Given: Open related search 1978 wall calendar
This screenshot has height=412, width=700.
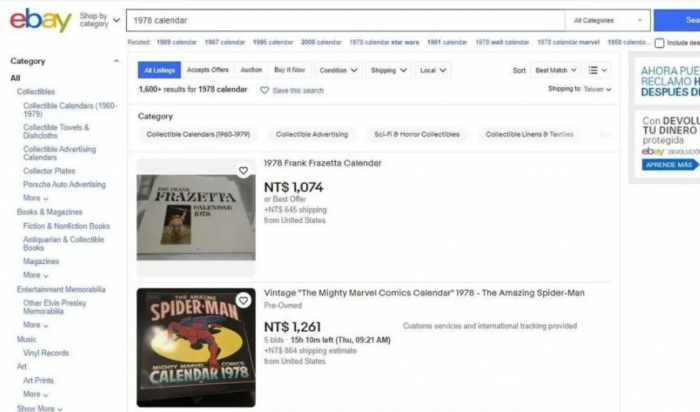Looking at the screenshot, I should tap(502, 42).
